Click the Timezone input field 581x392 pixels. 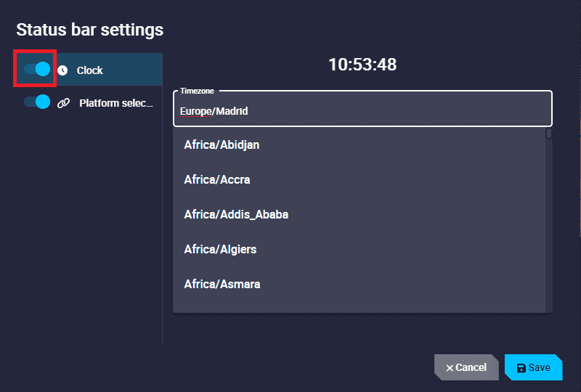click(x=362, y=112)
